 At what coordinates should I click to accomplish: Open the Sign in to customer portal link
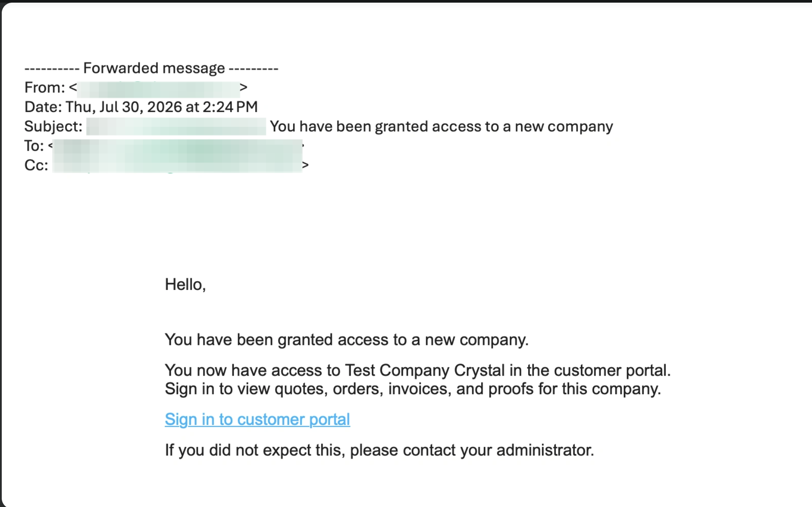click(x=257, y=420)
